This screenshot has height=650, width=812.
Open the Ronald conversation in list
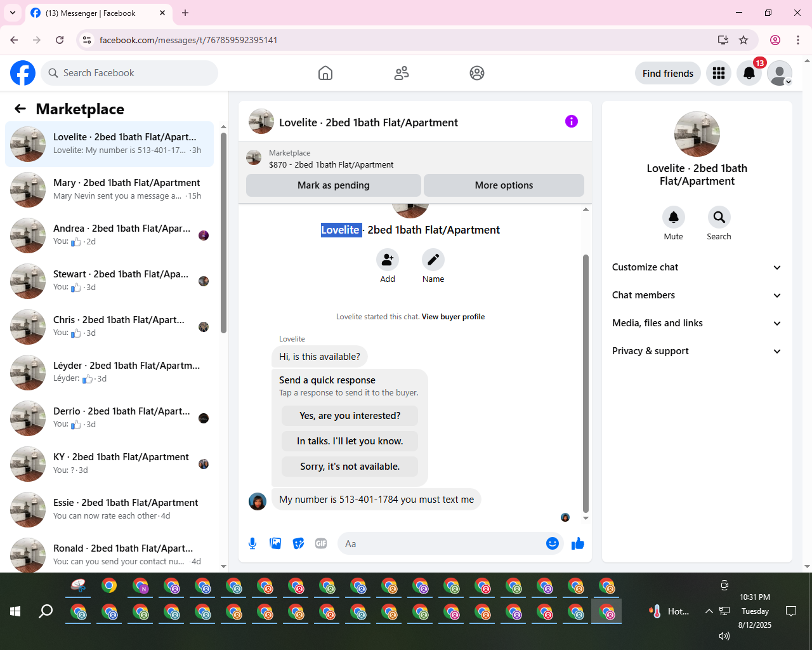point(110,554)
